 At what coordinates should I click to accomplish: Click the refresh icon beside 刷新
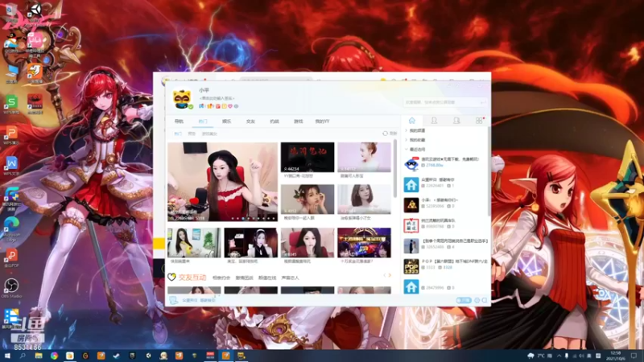[x=385, y=134]
